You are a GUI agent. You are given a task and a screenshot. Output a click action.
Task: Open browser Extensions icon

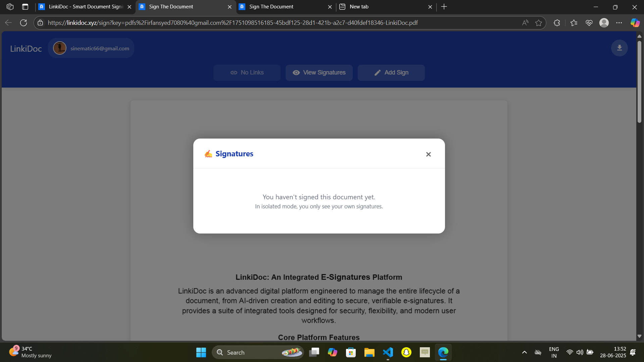pyautogui.click(x=557, y=23)
